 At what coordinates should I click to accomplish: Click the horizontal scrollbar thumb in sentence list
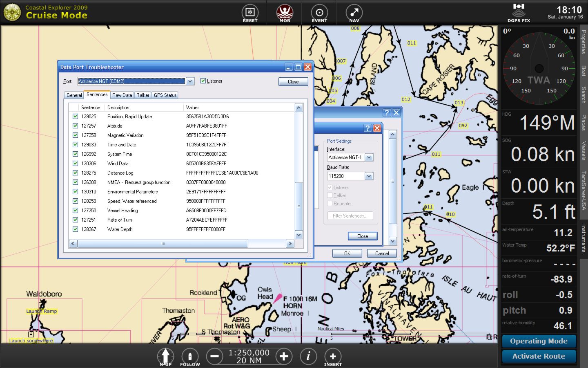(163, 244)
